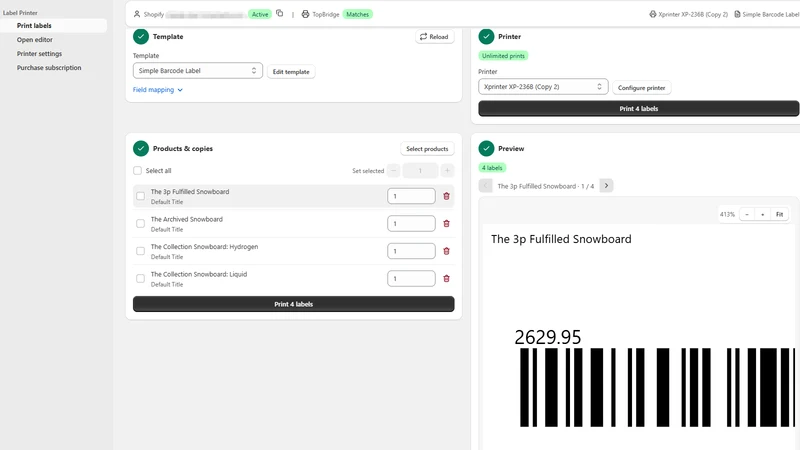Click the green check beside Products & copies
The width and height of the screenshot is (800, 450).
(141, 148)
